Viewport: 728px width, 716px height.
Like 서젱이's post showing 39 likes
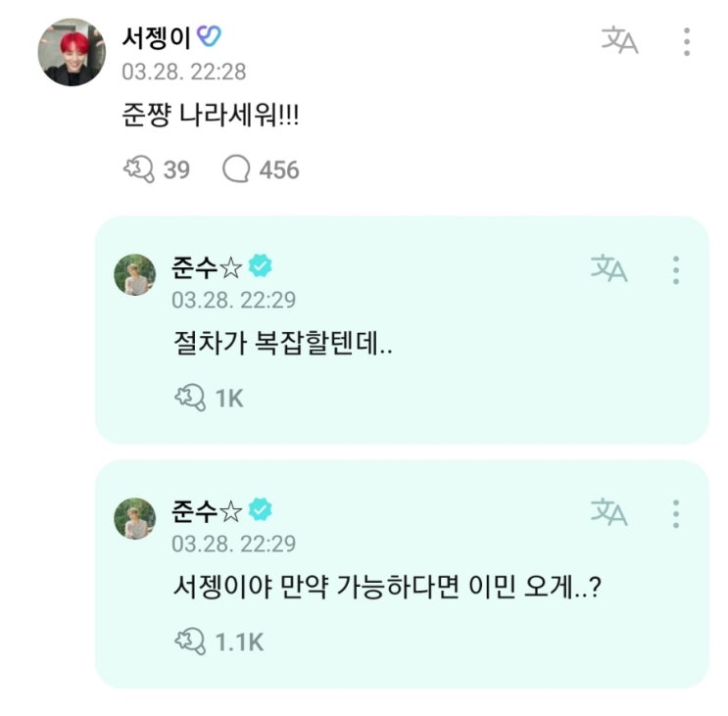pos(137,169)
